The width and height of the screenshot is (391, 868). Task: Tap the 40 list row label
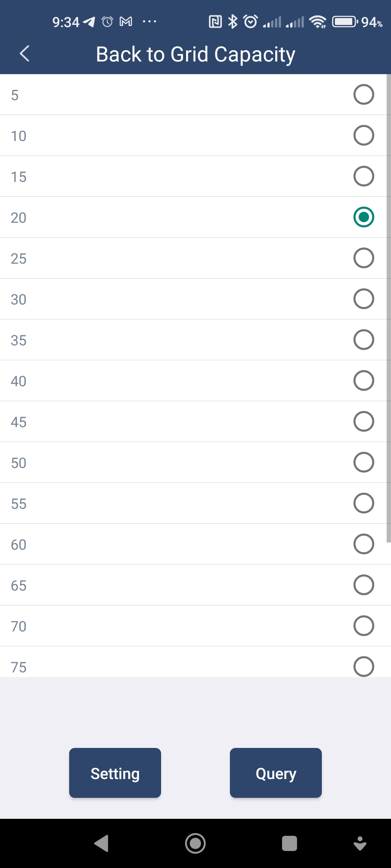click(18, 381)
